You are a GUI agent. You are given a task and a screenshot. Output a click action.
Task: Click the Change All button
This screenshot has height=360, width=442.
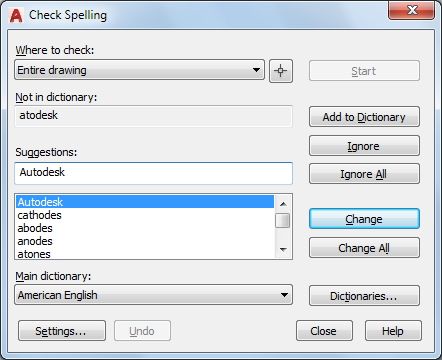tap(364, 248)
